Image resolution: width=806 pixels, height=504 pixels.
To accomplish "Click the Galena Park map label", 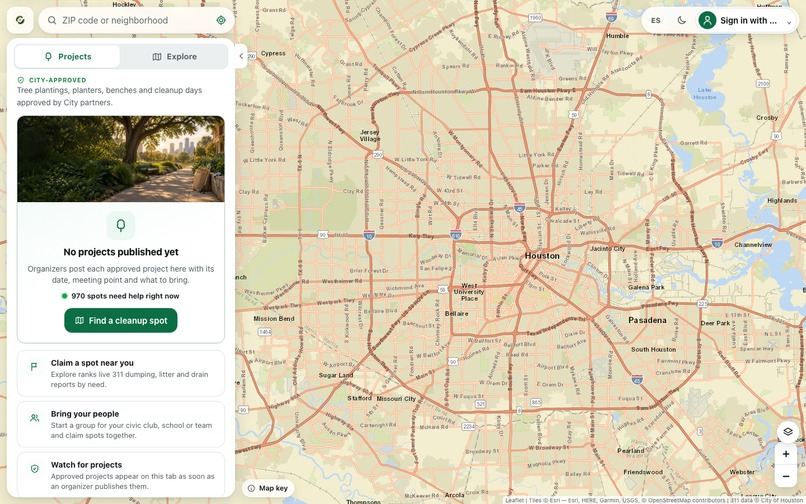I will pyautogui.click(x=646, y=287).
